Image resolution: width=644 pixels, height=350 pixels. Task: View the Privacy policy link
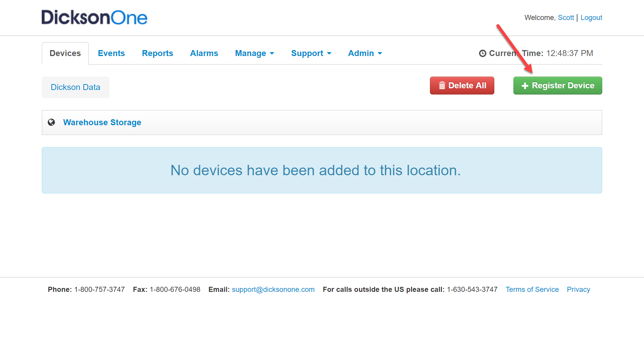(x=578, y=289)
